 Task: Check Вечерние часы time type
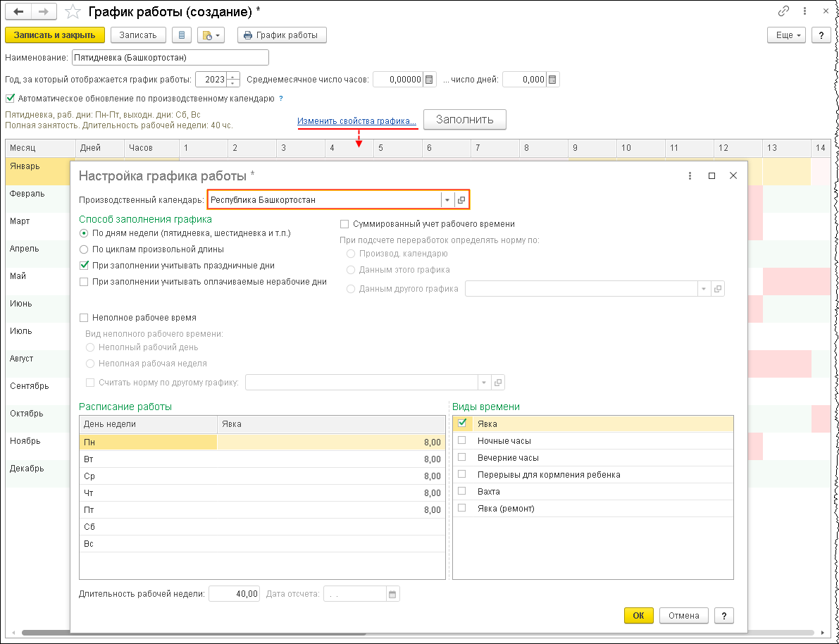462,458
